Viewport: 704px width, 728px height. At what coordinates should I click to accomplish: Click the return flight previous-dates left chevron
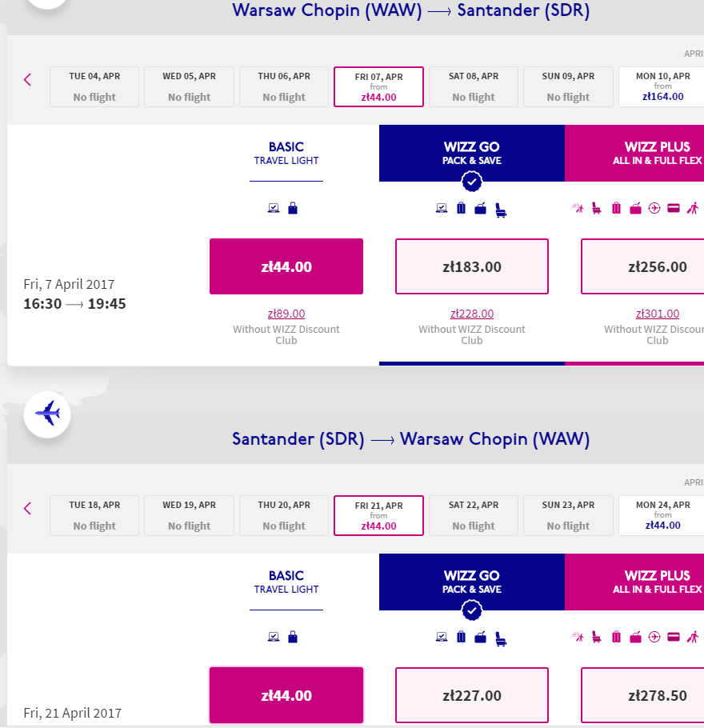point(27,508)
